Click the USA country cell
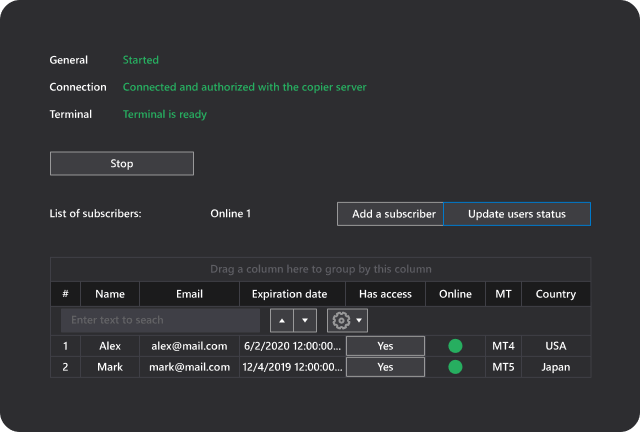The width and height of the screenshot is (640, 432). (x=556, y=346)
